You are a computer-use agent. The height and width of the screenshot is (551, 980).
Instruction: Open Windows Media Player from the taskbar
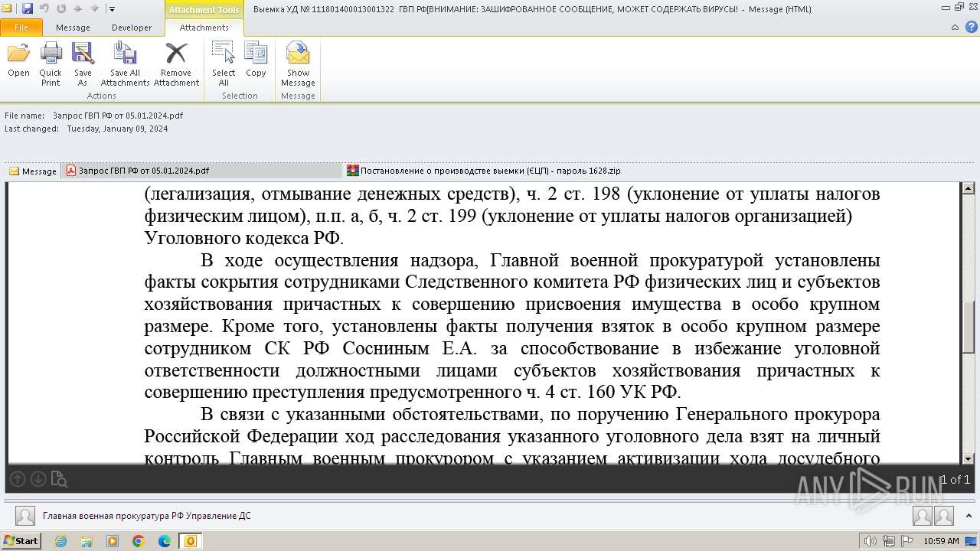point(113,541)
